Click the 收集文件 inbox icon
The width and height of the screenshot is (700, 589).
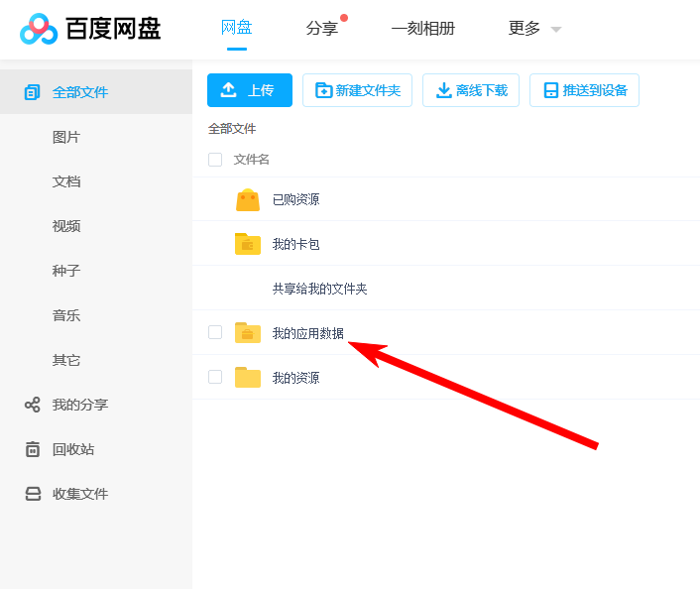(x=33, y=494)
